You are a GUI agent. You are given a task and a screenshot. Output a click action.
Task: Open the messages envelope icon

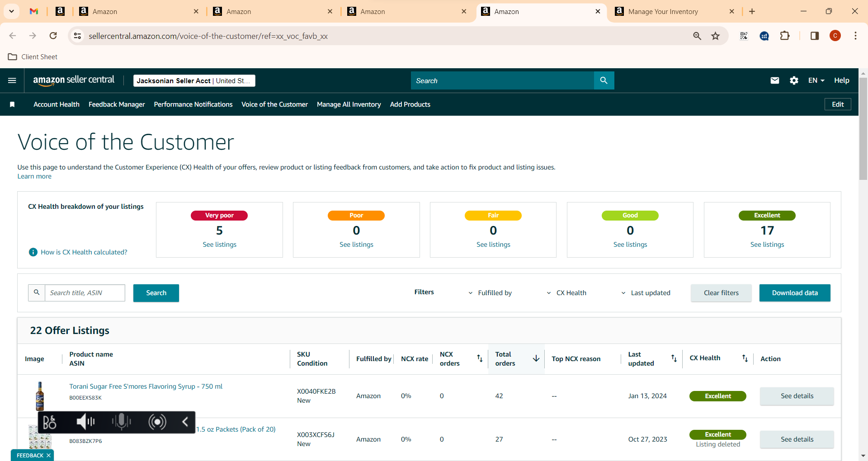(775, 80)
